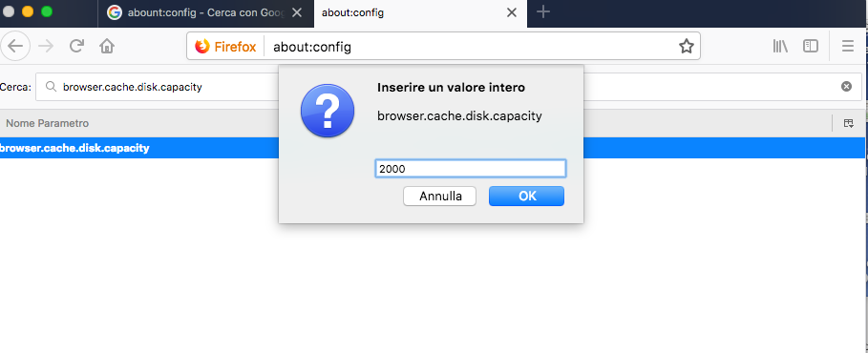868x353 pixels.
Task: Reload the current page
Action: coord(76,47)
